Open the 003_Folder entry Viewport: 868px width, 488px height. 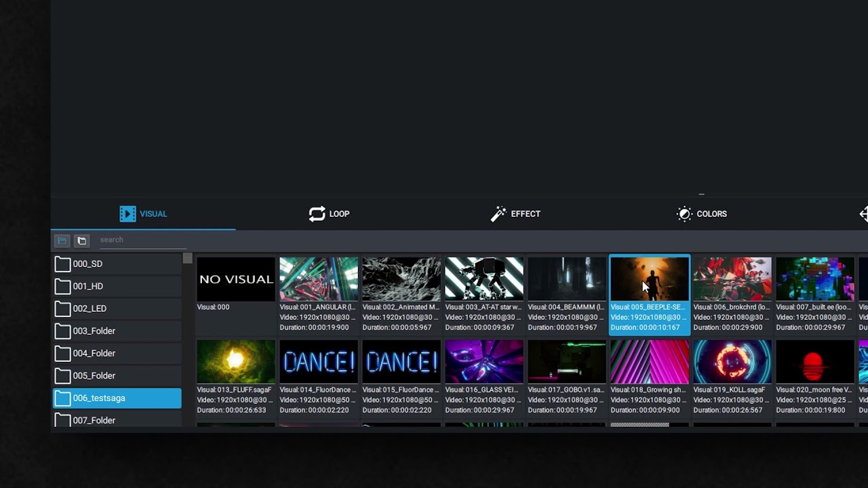pos(117,331)
